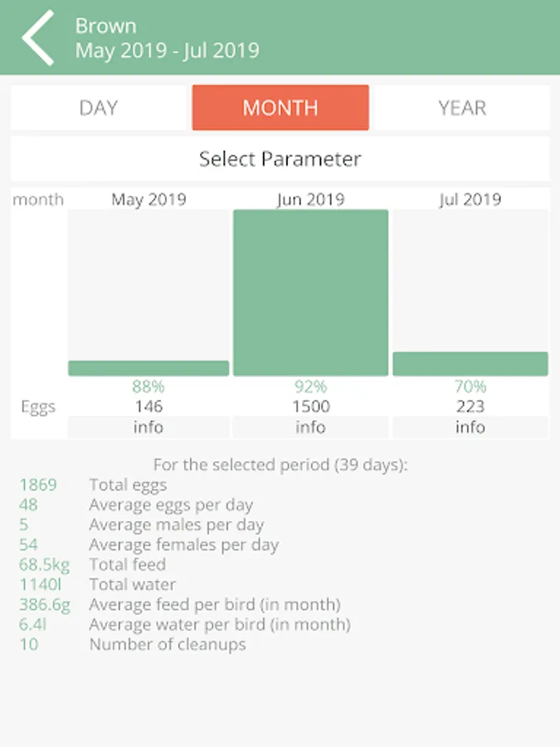This screenshot has width=560, height=747.
Task: Tap the back arrow icon
Action: [37, 37]
